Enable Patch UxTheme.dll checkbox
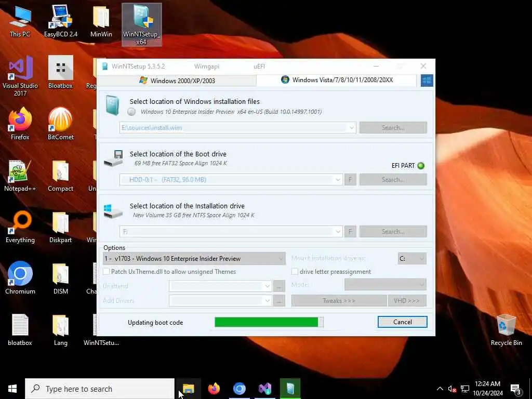Image resolution: width=532 pixels, height=399 pixels. (106, 271)
